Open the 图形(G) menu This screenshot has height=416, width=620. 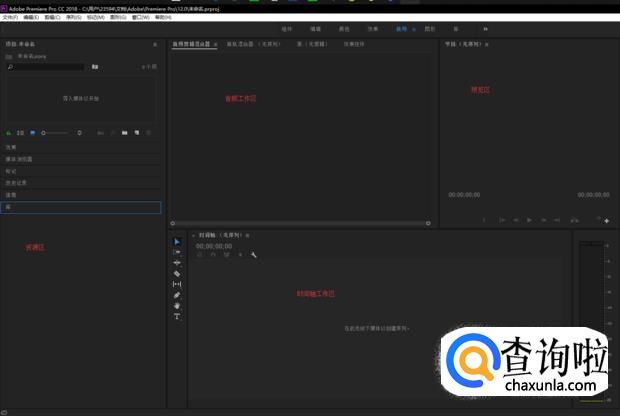pyautogui.click(x=118, y=17)
